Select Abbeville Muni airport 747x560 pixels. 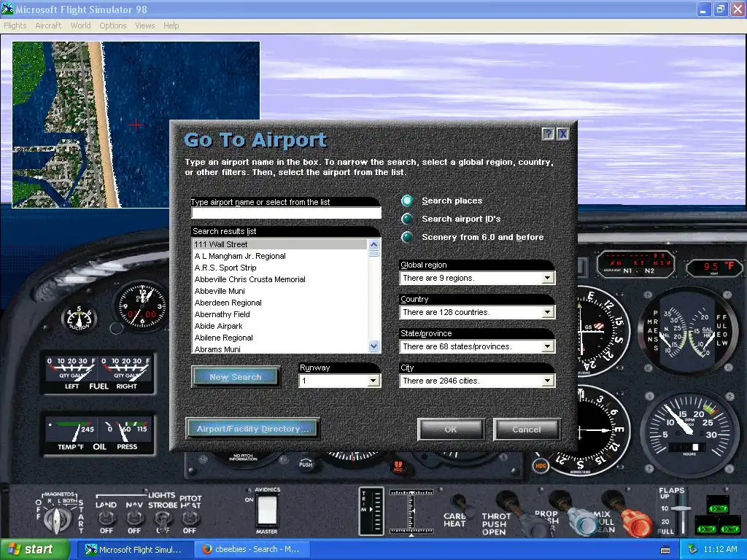click(x=280, y=291)
